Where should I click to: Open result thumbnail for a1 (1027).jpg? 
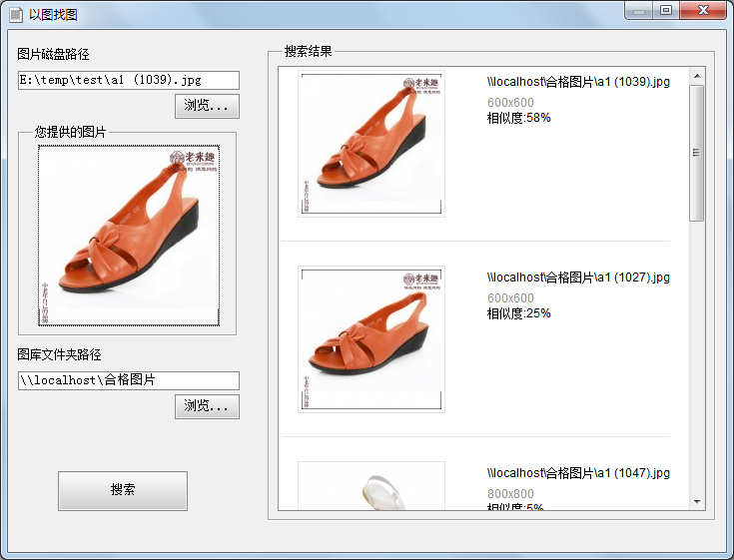click(371, 338)
